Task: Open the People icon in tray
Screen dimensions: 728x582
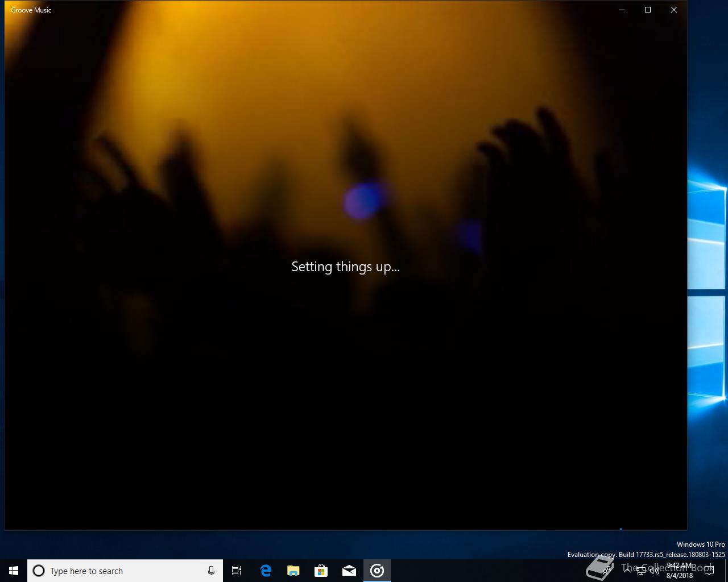Action: click(x=608, y=571)
